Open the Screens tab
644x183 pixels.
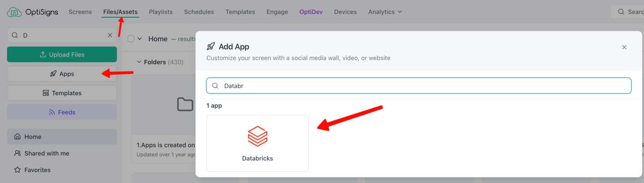coord(80,12)
